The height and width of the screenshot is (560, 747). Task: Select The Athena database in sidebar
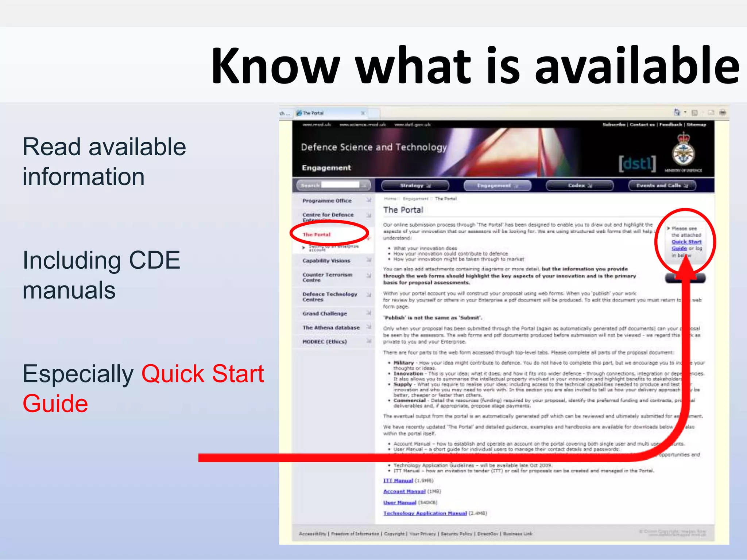331,328
